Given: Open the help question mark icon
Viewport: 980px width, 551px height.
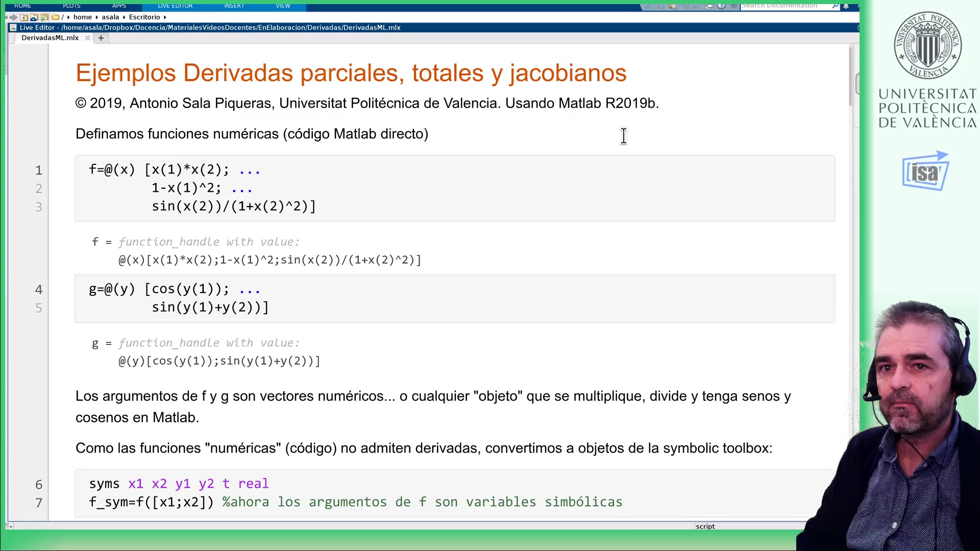Looking at the screenshot, I should [721, 6].
